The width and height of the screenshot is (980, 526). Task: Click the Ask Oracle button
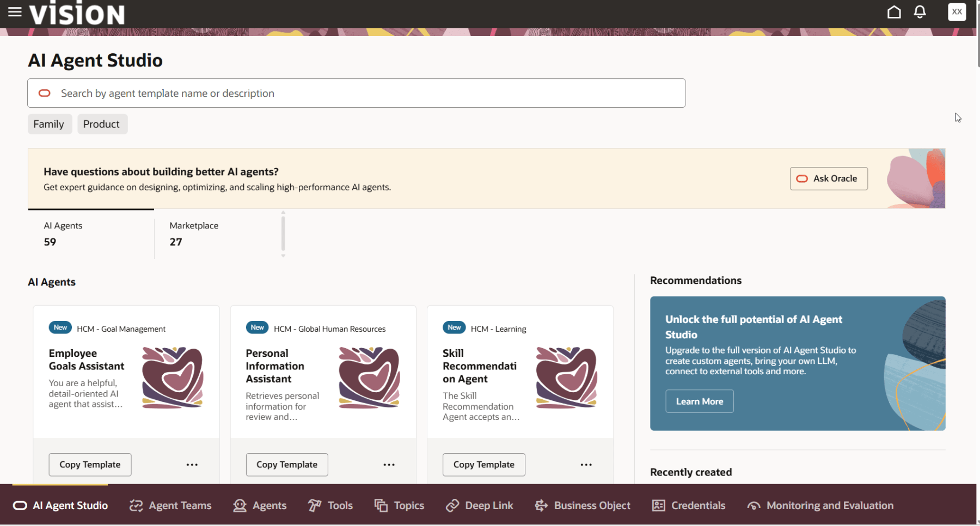pos(828,178)
